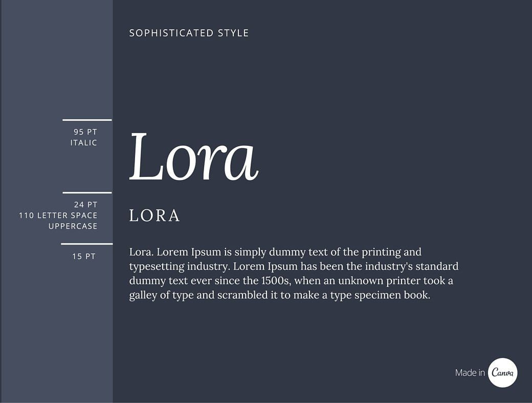This screenshot has height=403, width=532.
Task: Select the uppercase "LORA" subheading
Action: [x=154, y=216]
